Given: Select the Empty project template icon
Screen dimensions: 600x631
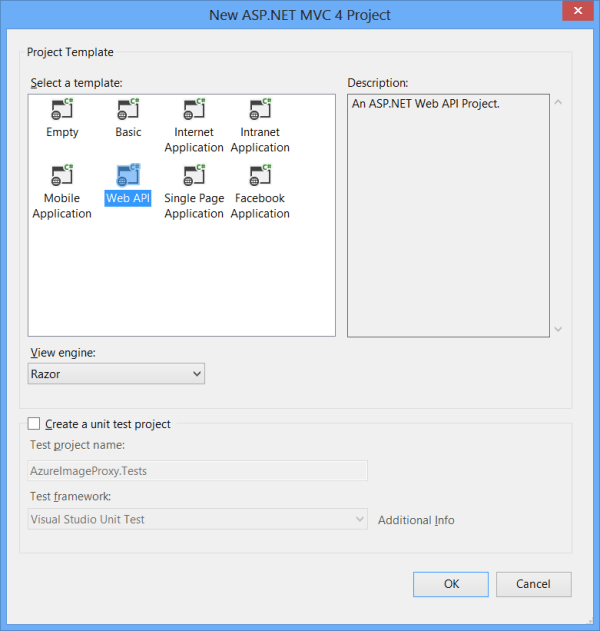Looking at the screenshot, I should pyautogui.click(x=62, y=109).
